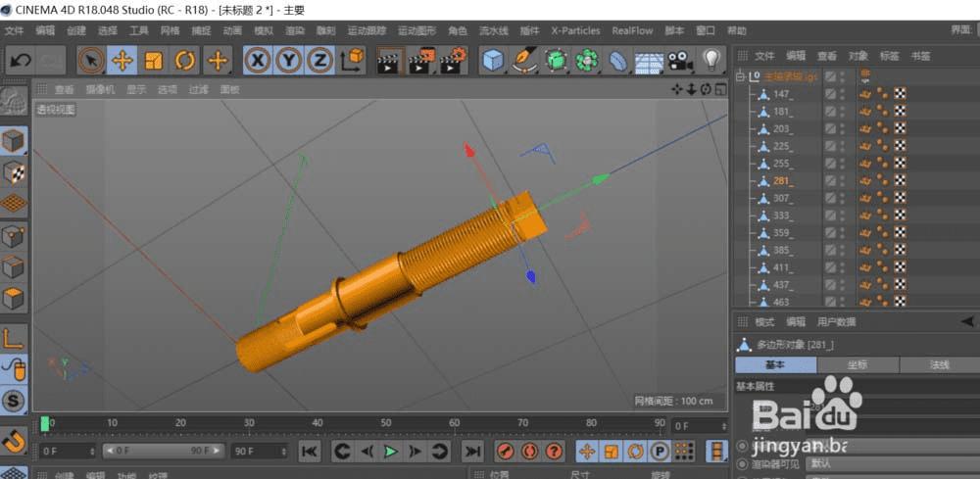Go to end of animation
Image resolution: width=980 pixels, height=479 pixels.
tap(473, 451)
